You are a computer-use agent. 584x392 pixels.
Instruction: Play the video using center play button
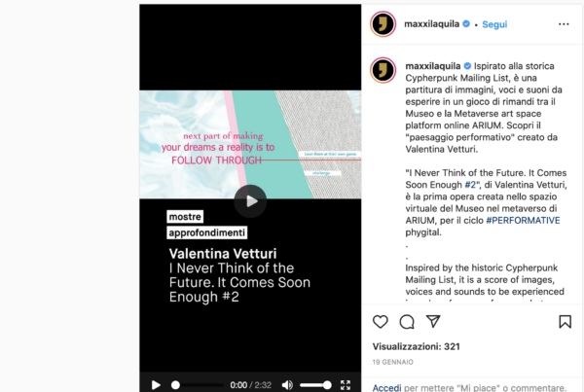[x=250, y=201]
